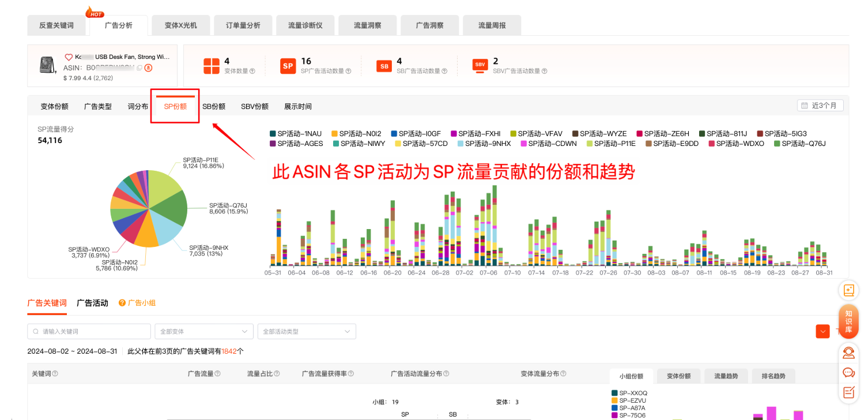The width and height of the screenshot is (868, 420).
Task: Open help tooltip next to SP广告活动数量
Action: coord(348,71)
